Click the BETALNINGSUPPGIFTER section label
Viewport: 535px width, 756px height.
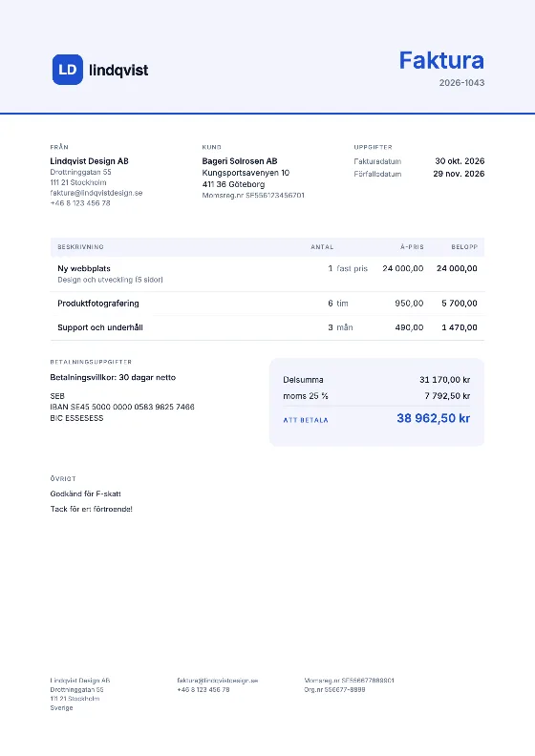coord(91,362)
